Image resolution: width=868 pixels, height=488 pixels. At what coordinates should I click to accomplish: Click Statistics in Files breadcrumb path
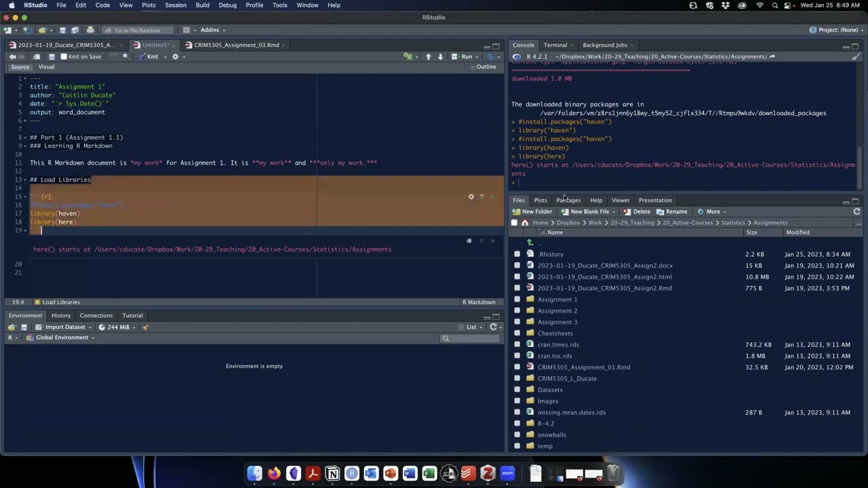pyautogui.click(x=732, y=222)
